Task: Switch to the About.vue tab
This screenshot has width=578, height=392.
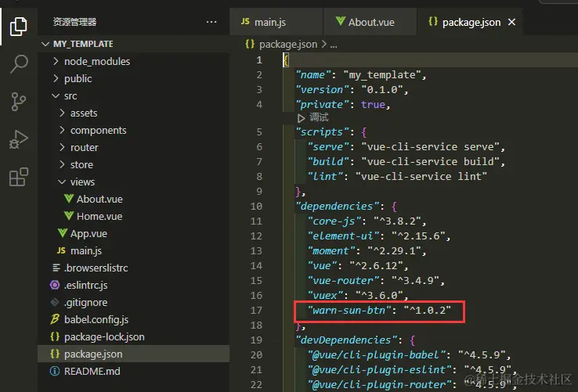Action: [370, 22]
